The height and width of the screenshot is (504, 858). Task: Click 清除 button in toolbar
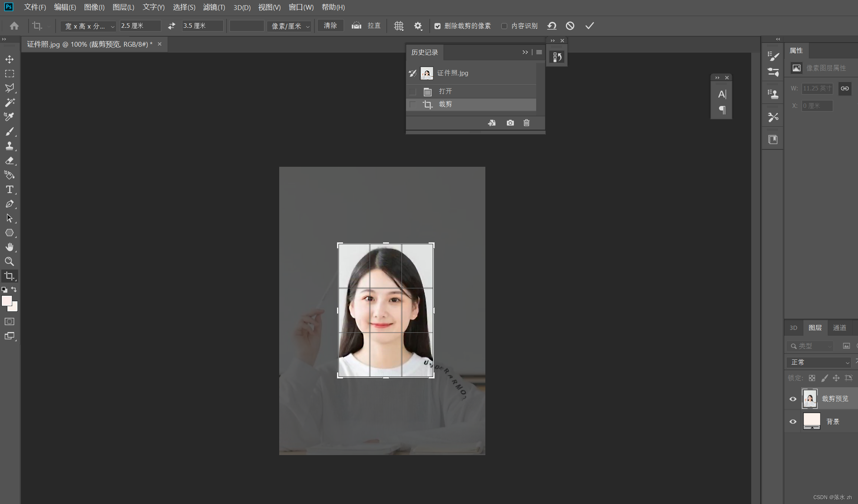click(330, 25)
